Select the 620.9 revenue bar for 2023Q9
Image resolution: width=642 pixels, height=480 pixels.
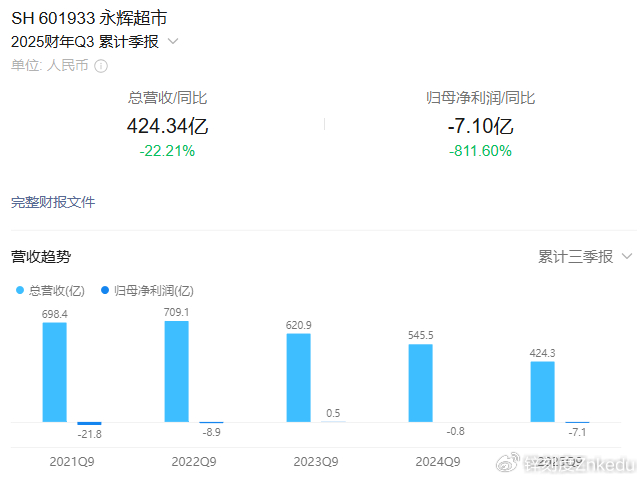(298, 378)
